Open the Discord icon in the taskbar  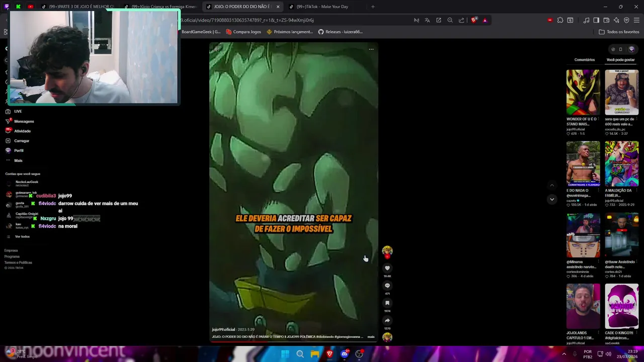pos(344,354)
